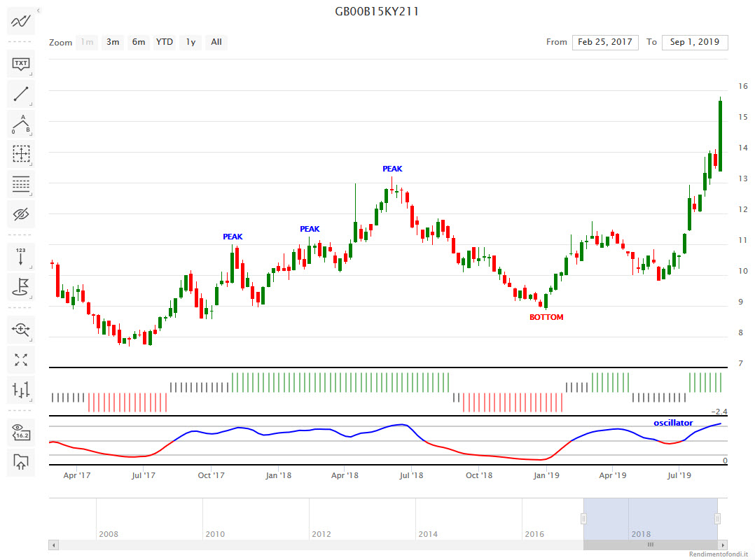The height and width of the screenshot is (560, 755).
Task: Select the measure tool with dashed box
Action: (x=21, y=154)
